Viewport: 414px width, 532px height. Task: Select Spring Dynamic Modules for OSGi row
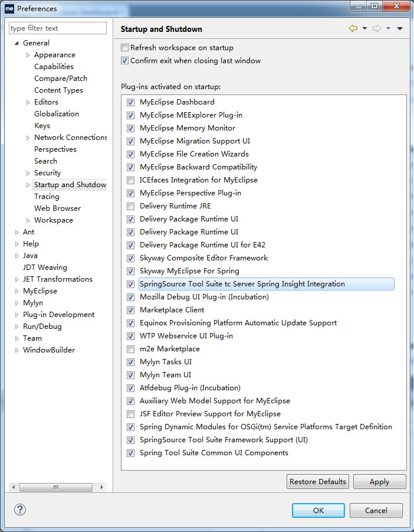pyautogui.click(x=266, y=427)
